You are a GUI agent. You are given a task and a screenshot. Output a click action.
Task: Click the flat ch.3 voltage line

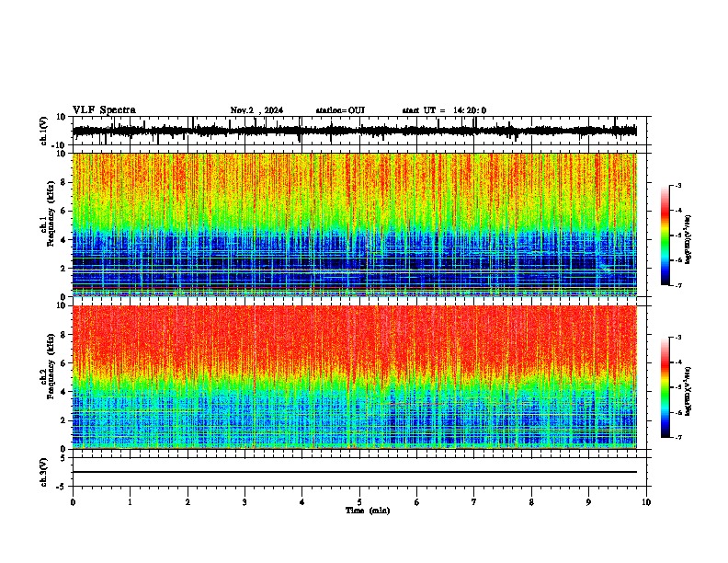[355, 472]
